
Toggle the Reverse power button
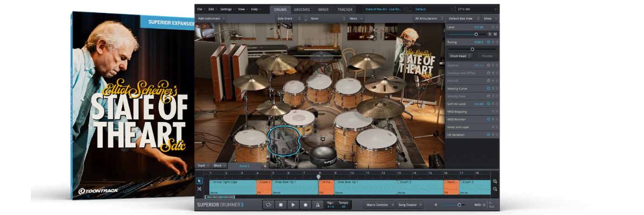point(488,65)
